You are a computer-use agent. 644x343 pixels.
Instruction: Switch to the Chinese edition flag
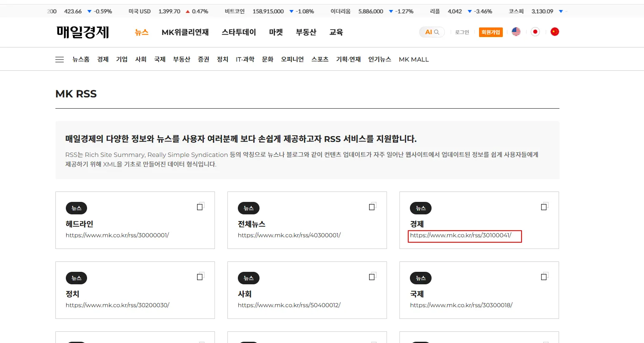coord(555,32)
